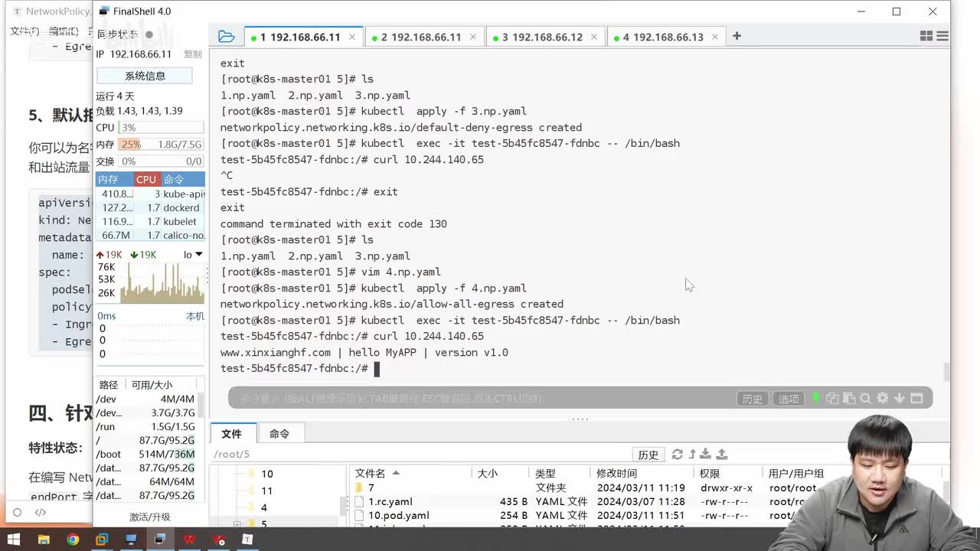The image size is (980, 551).
Task: Open command 历史 history button in input bar
Action: (x=752, y=399)
